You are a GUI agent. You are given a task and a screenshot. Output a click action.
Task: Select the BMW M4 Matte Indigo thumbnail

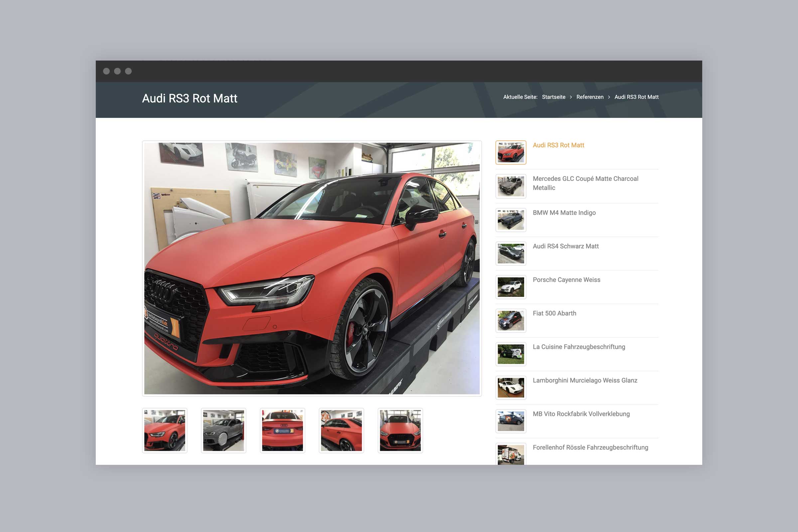(511, 220)
